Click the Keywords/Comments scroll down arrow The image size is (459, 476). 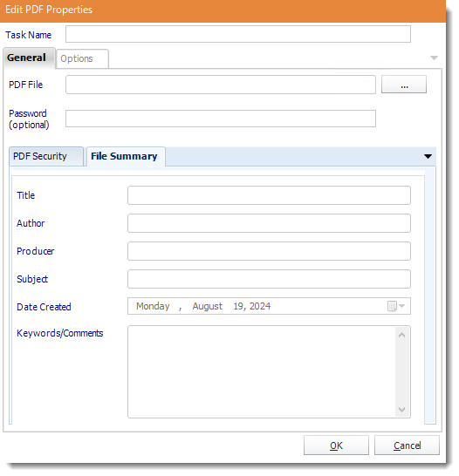pos(401,410)
